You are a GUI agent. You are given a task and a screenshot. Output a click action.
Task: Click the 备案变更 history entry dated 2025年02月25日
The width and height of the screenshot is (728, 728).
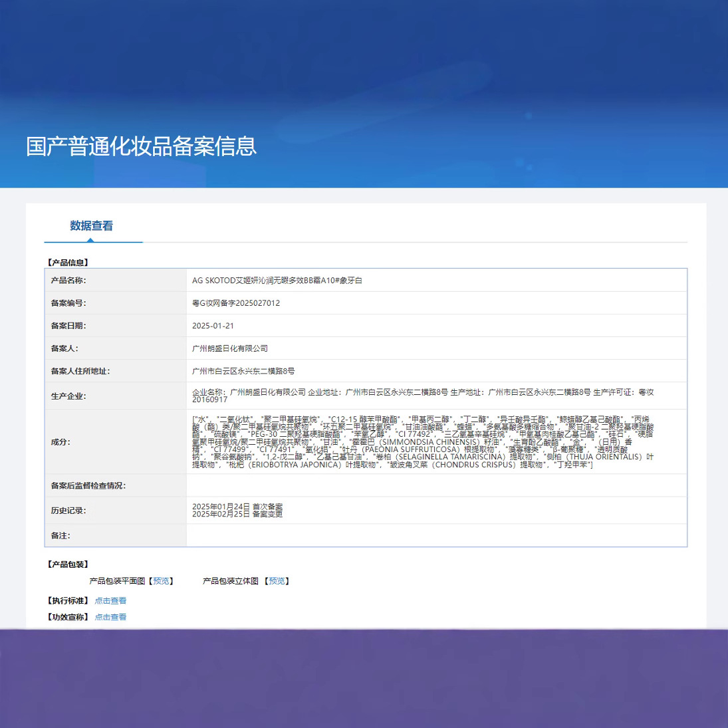click(237, 514)
